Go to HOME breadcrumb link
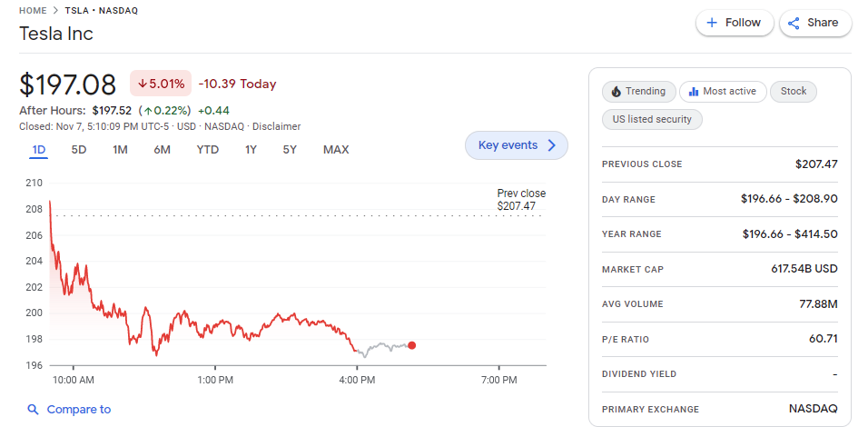Screen dimensions: 868x427 click(x=33, y=11)
